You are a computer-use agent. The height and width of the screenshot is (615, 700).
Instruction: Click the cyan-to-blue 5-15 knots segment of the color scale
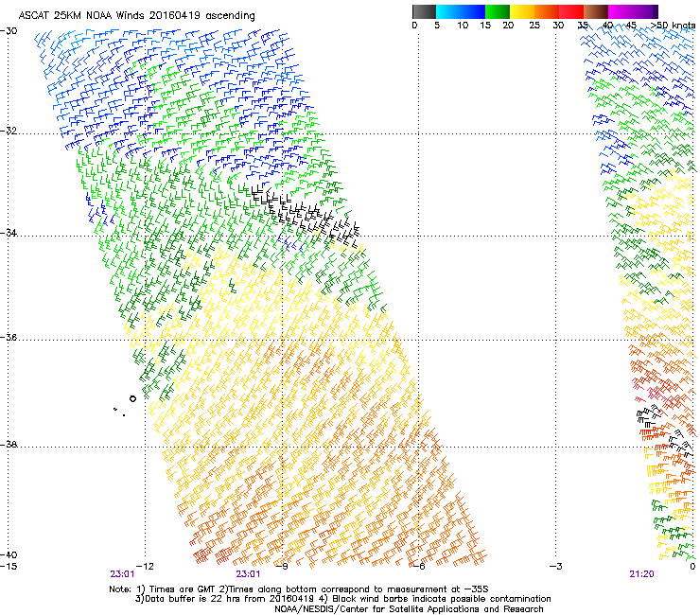(461, 11)
